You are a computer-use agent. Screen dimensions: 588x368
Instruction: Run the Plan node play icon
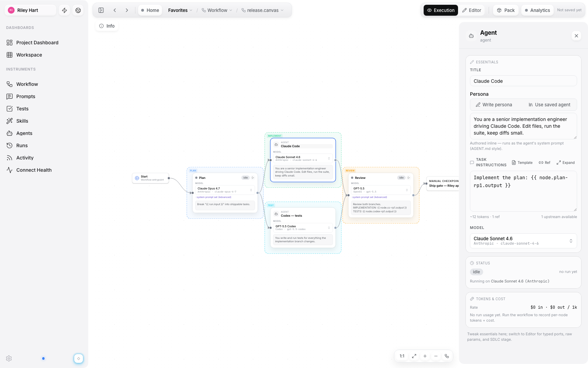253,178
